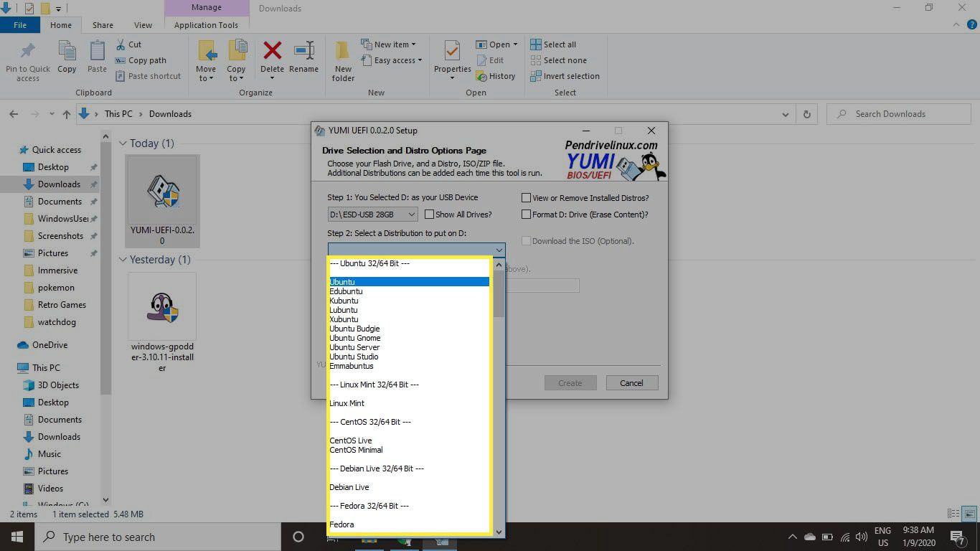This screenshot has width=980, height=551.
Task: Click the Search Downloads input box
Action: coord(904,114)
